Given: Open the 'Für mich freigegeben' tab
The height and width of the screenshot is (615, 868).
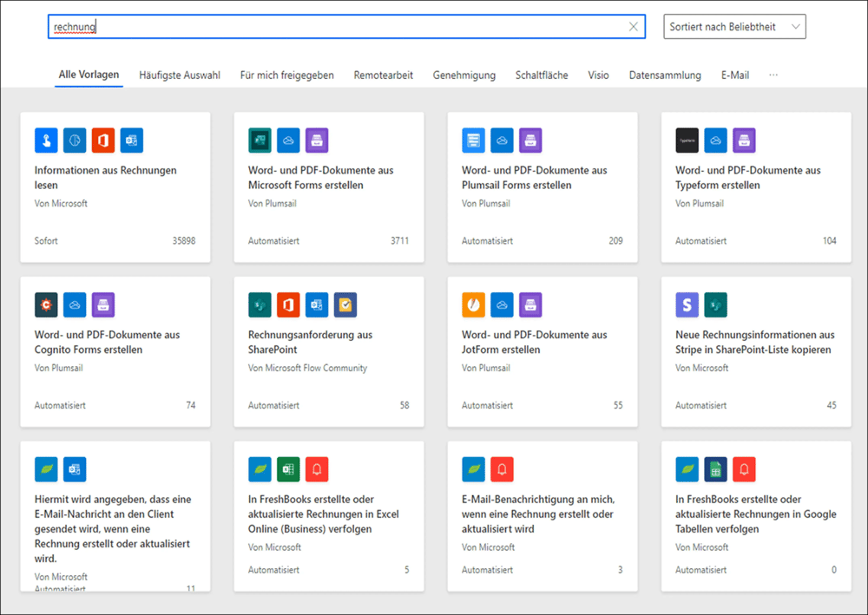Looking at the screenshot, I should click(x=286, y=75).
